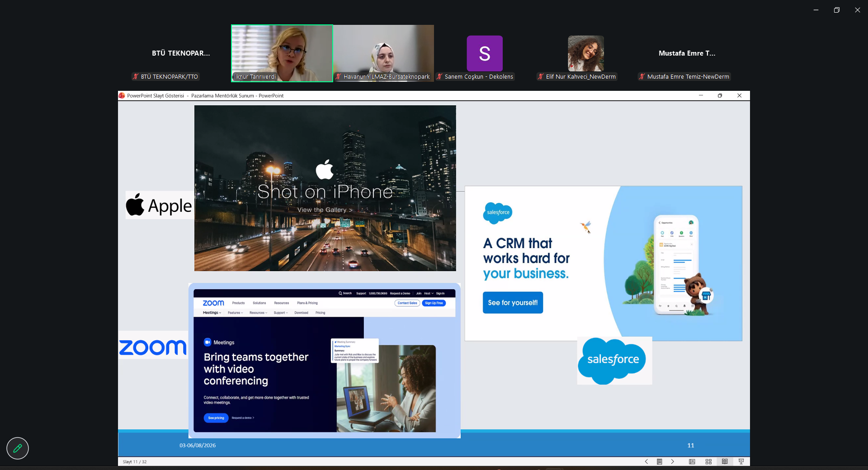The image size is (868, 470).
Task: Go to previous slide using status bar arrow
Action: pos(646,461)
